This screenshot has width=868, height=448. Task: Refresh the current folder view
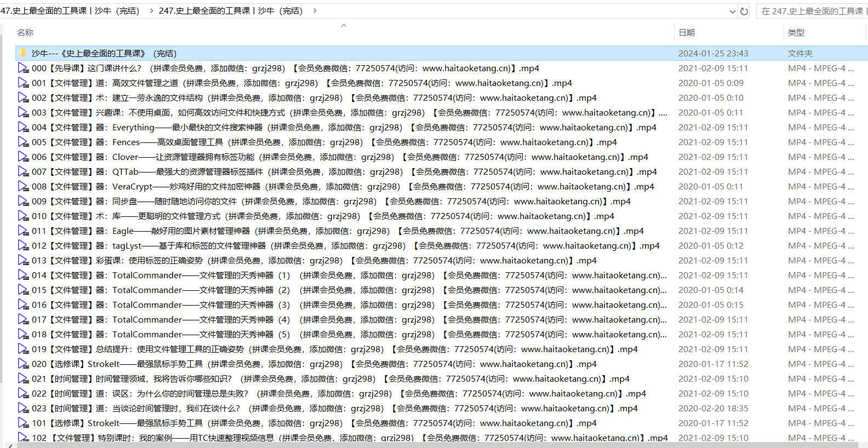744,11
